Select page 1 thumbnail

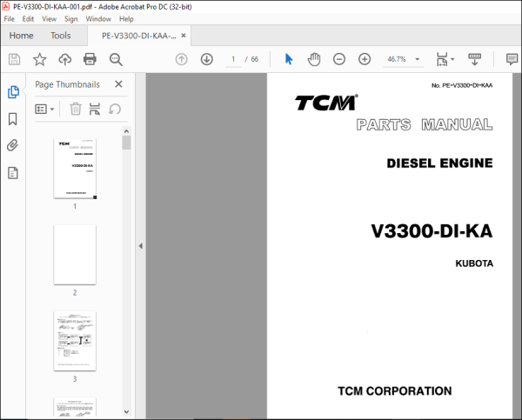[75, 169]
